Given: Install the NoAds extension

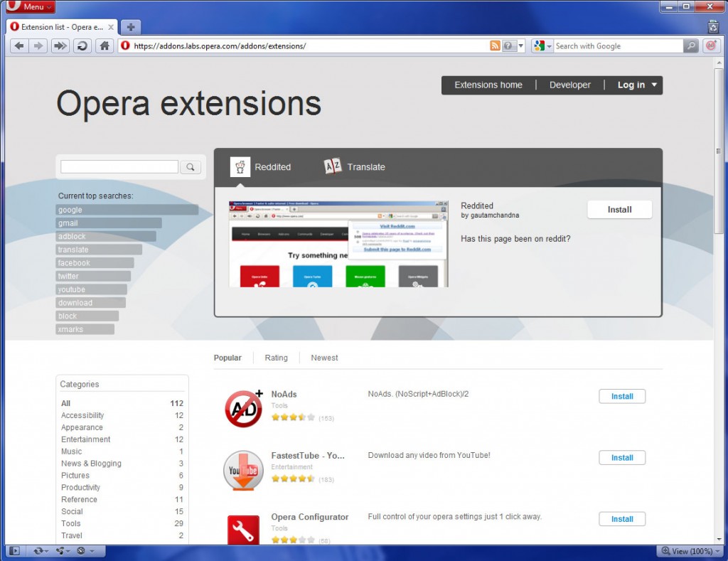Looking at the screenshot, I should (621, 396).
